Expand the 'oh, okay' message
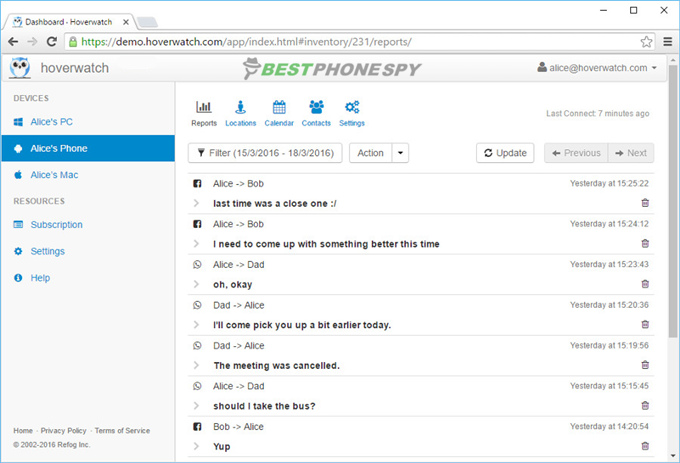 pos(196,284)
